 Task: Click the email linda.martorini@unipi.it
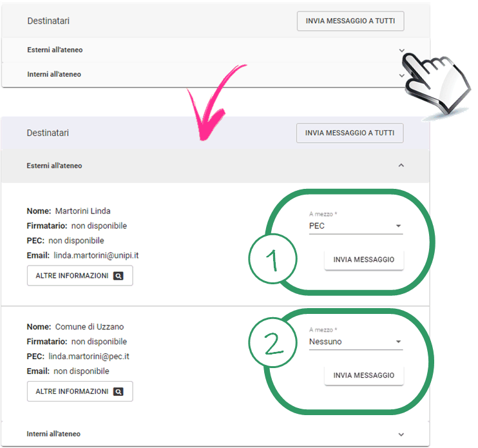tap(96, 255)
